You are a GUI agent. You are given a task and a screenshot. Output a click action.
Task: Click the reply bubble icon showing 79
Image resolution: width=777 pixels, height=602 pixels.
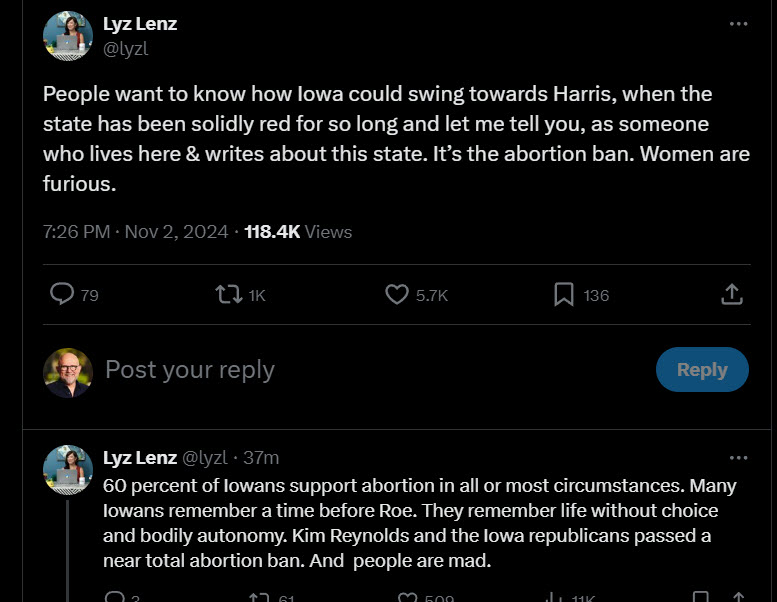coord(62,294)
